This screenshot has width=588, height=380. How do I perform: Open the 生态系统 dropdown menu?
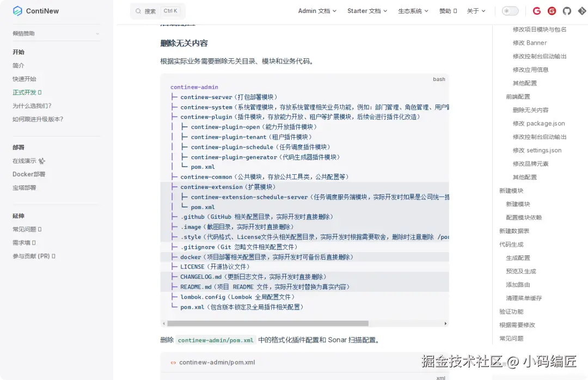pyautogui.click(x=413, y=11)
